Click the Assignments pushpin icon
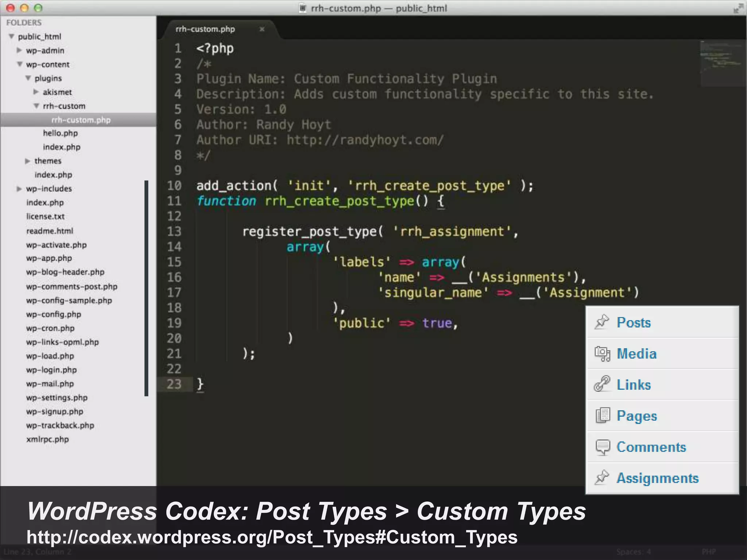Image resolution: width=747 pixels, height=560 pixels. coord(602,478)
